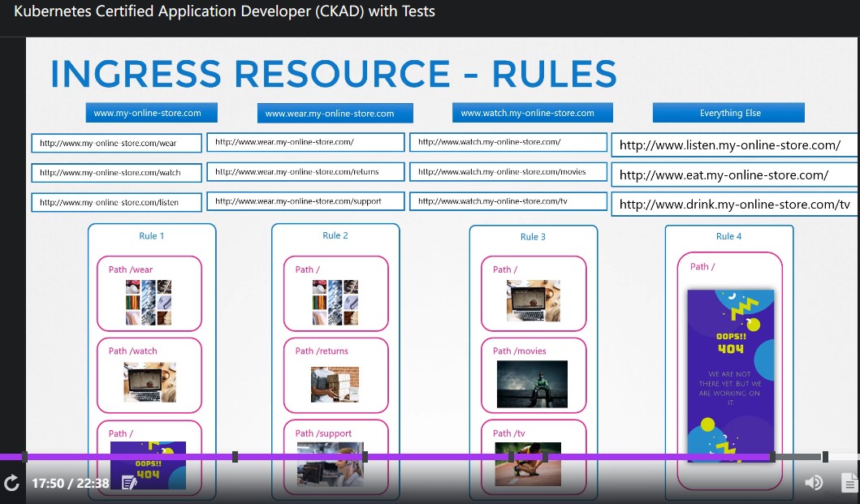Click the http://www.listen.my-online-store.com/ URL
860x504 pixels.
tap(735, 145)
